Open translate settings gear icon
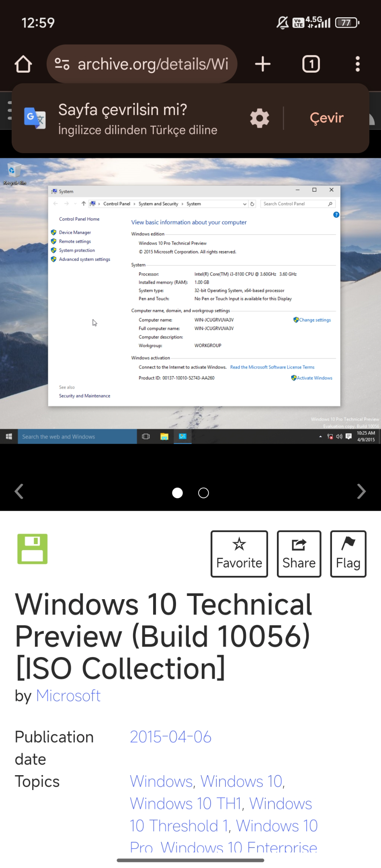381x868 pixels. coord(260,118)
